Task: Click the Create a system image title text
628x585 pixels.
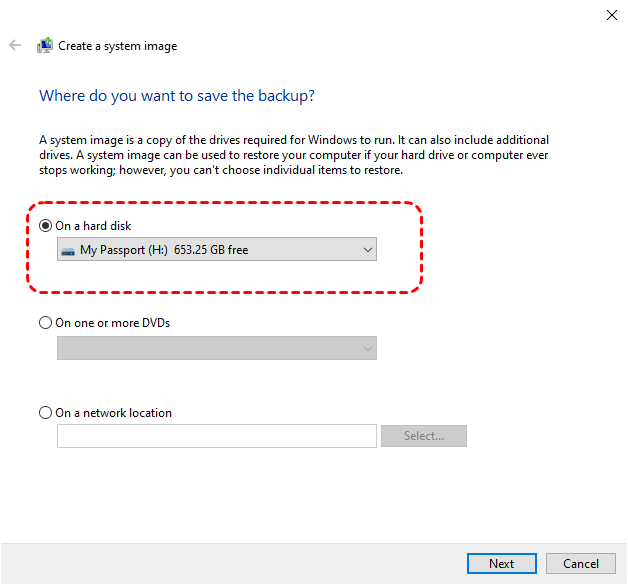Action: (x=118, y=46)
